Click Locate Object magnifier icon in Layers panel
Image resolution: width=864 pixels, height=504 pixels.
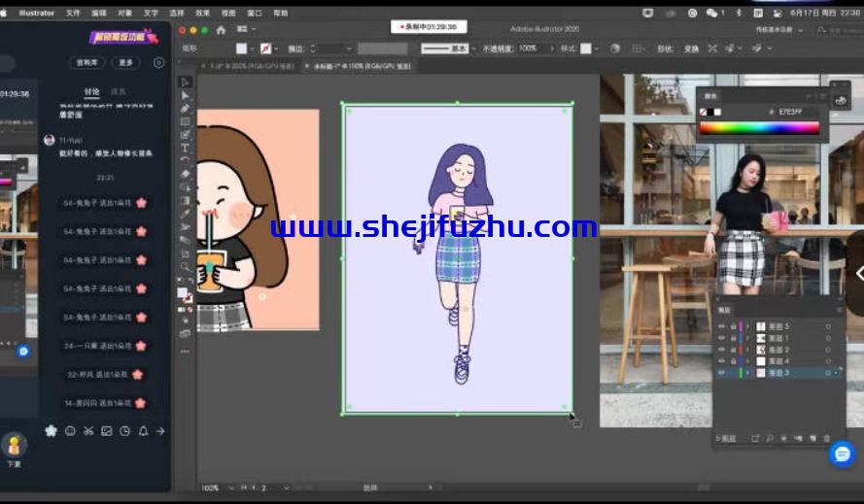769,439
